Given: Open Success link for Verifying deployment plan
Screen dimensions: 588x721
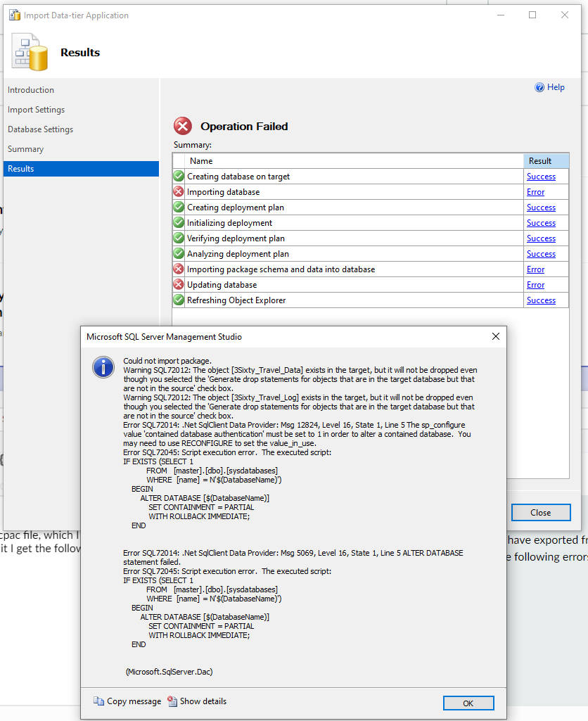Looking at the screenshot, I should point(541,238).
